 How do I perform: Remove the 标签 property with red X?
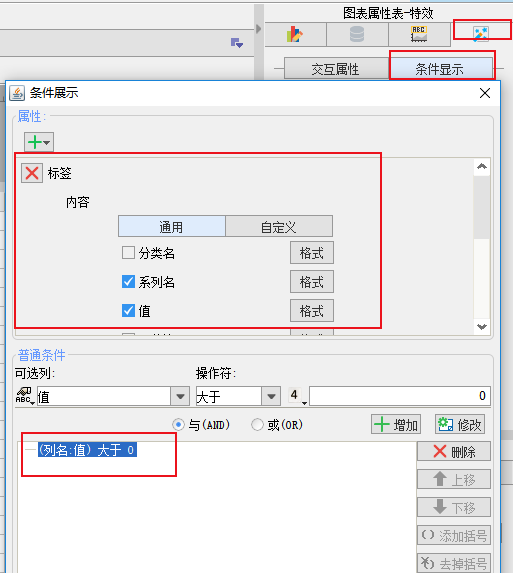point(32,173)
